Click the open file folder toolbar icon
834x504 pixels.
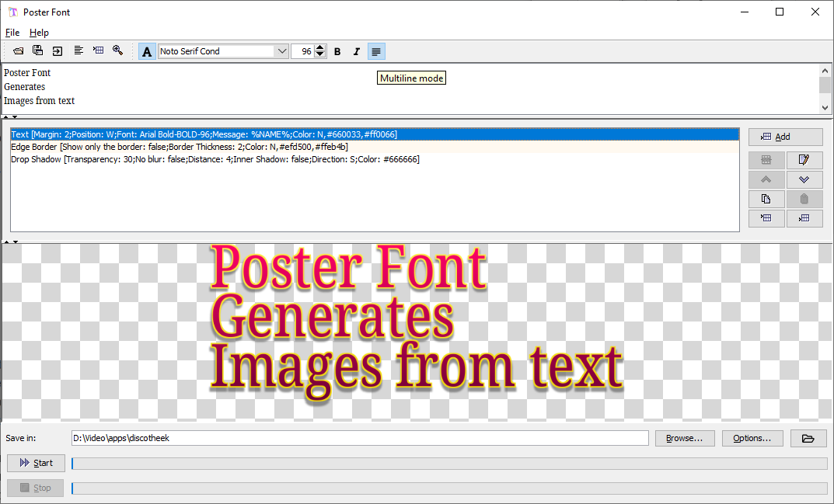coord(18,51)
